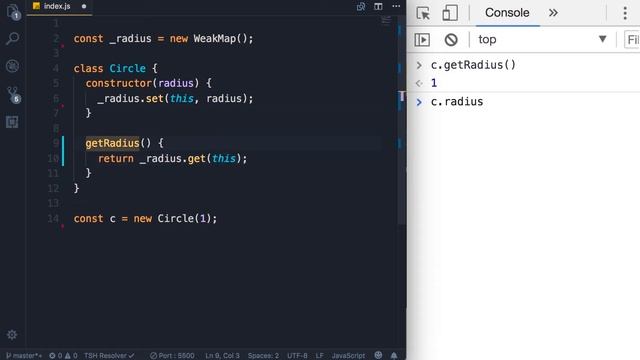Select the JavaScript language mode
640x360 pixels.
coord(348,356)
